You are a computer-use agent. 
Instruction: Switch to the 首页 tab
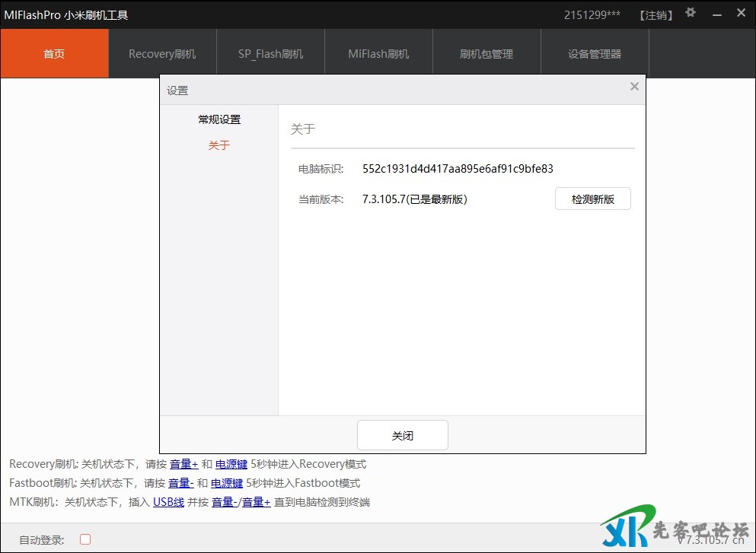click(x=54, y=54)
